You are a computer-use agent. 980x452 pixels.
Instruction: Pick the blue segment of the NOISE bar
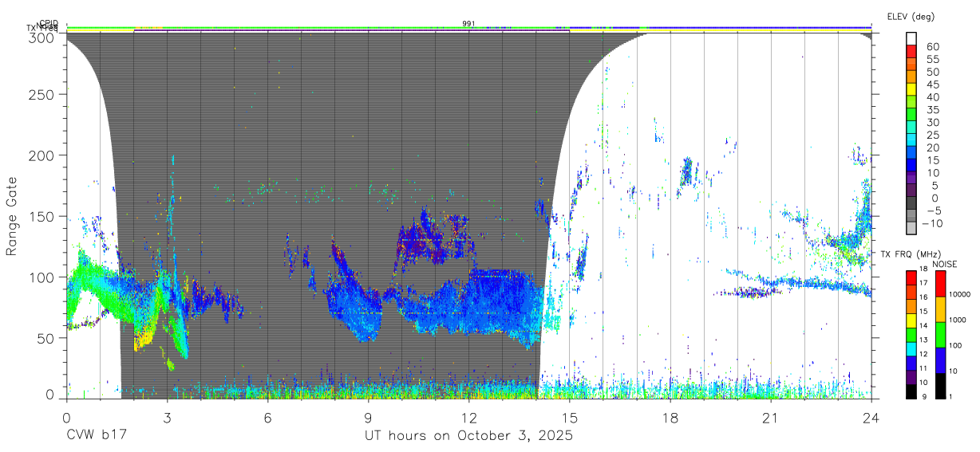[941, 360]
